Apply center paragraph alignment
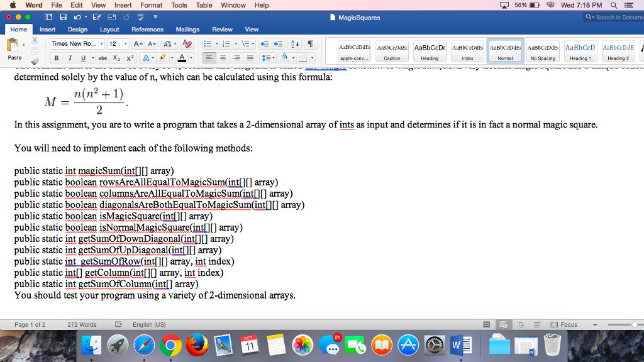This screenshot has height=362, width=644. [223, 58]
